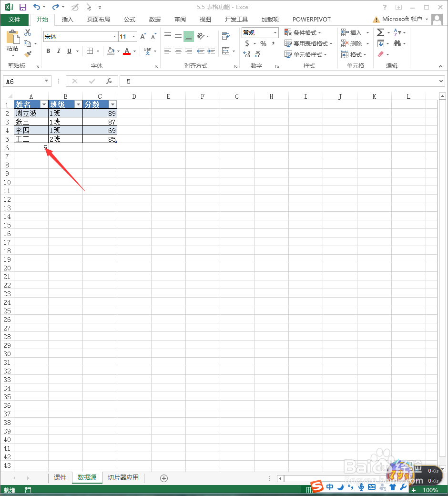Switch to 页面布局 ribbon tab
This screenshot has height=496, width=448.
click(98, 20)
